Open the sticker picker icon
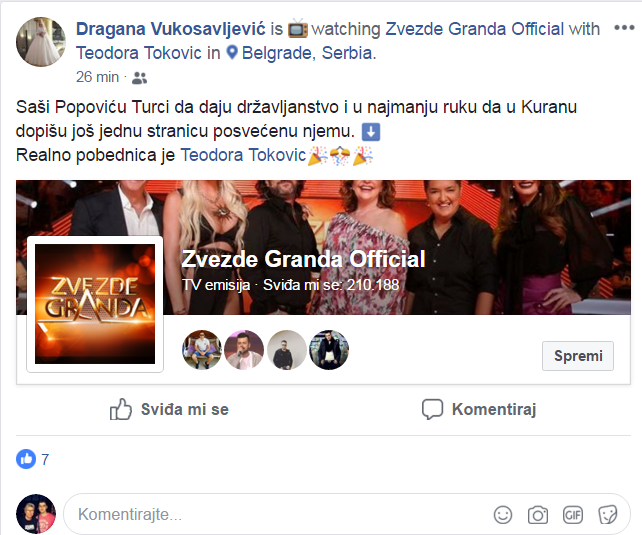The width and height of the screenshot is (642, 535). (x=608, y=515)
